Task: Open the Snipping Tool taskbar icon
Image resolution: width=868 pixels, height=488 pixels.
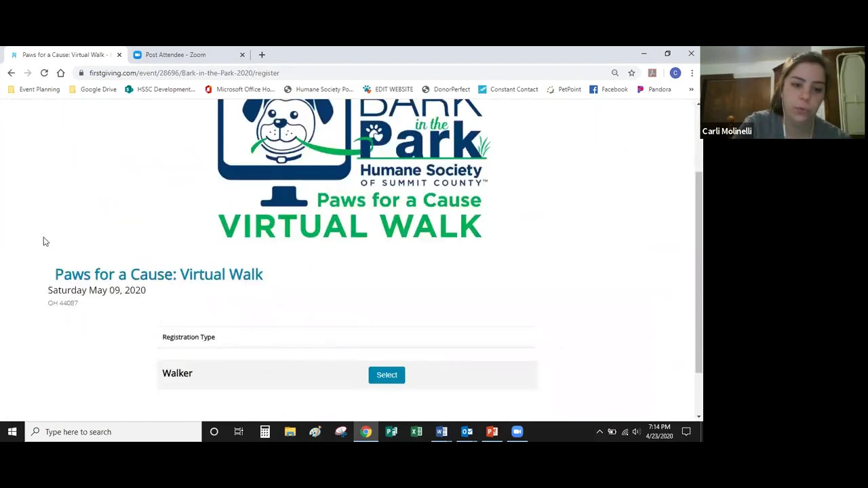Action: click(x=340, y=432)
